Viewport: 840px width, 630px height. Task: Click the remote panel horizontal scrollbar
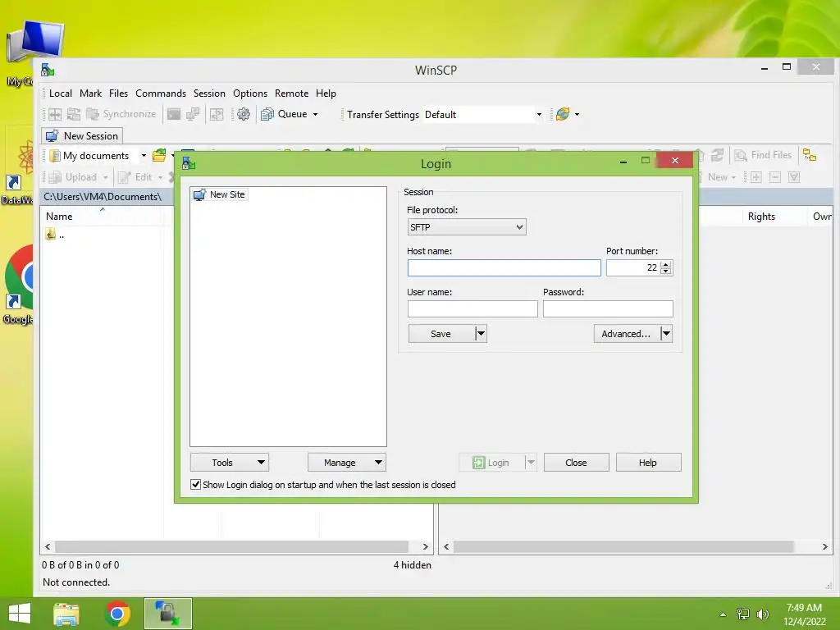635,546
